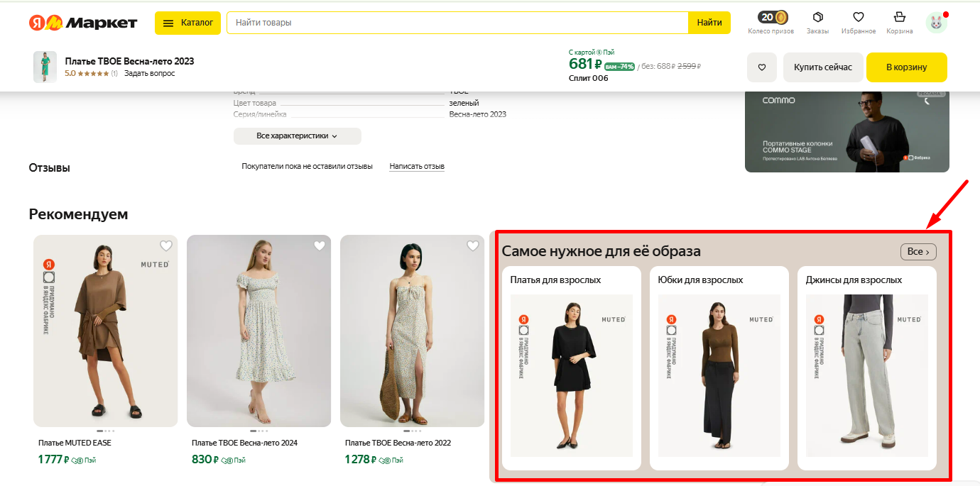Expand Все характеристики dropdown
The width and height of the screenshot is (980, 486).
click(297, 136)
